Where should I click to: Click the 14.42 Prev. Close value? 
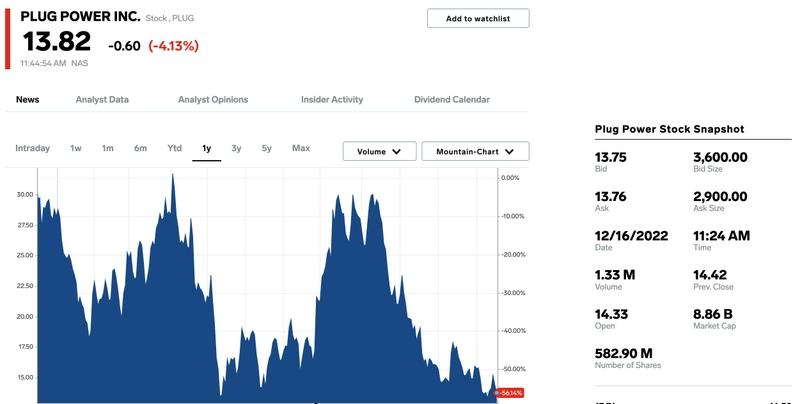click(x=710, y=275)
